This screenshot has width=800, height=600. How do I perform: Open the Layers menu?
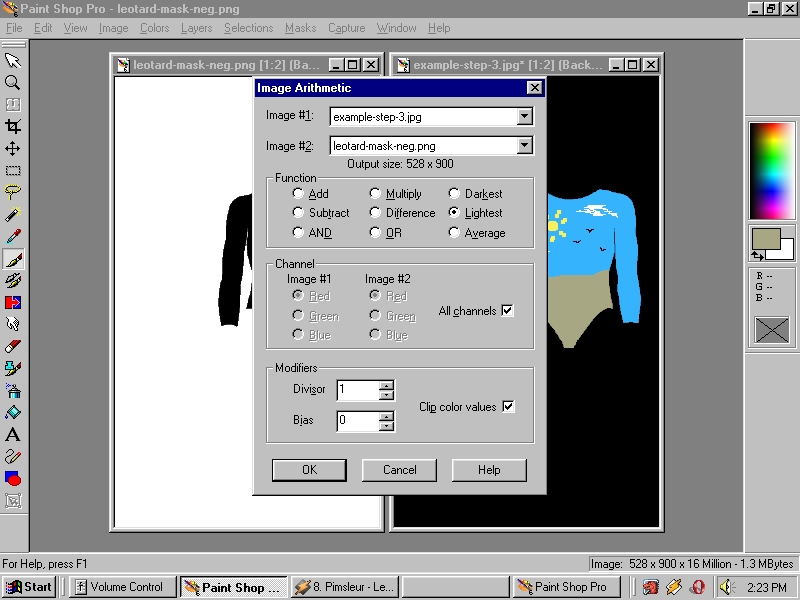[196, 28]
